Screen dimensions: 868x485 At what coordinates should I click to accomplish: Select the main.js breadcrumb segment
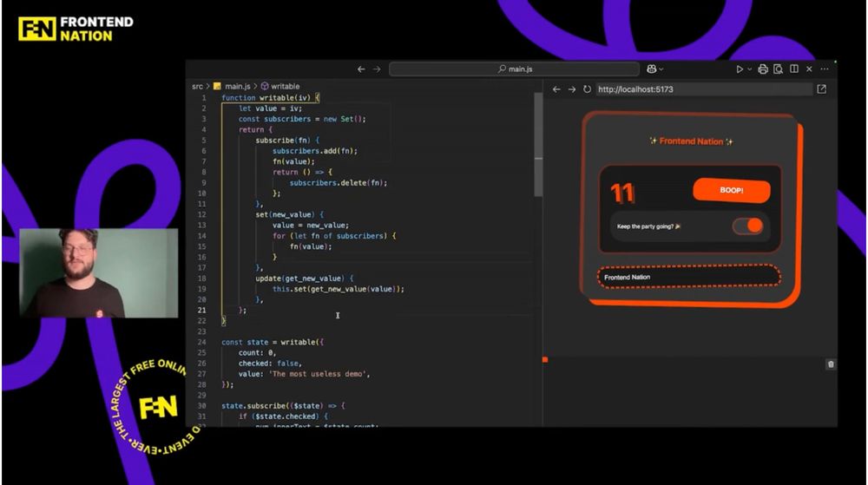[x=237, y=86]
